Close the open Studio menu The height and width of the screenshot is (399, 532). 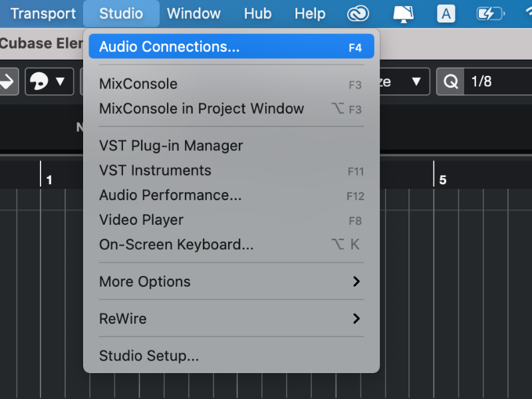point(121,13)
